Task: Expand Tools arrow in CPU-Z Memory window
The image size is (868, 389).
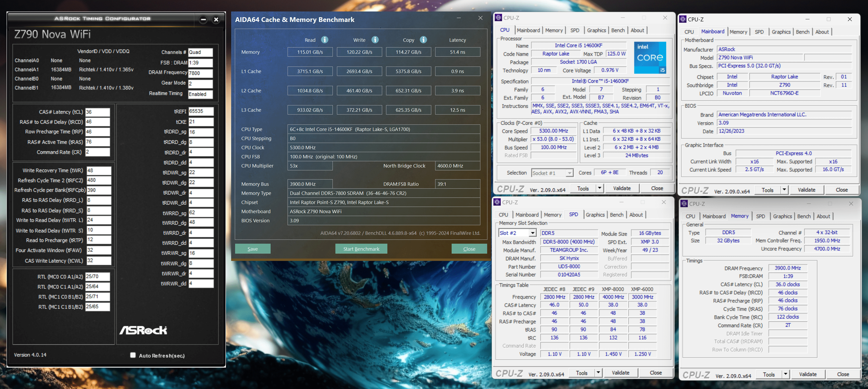Action: click(785, 374)
